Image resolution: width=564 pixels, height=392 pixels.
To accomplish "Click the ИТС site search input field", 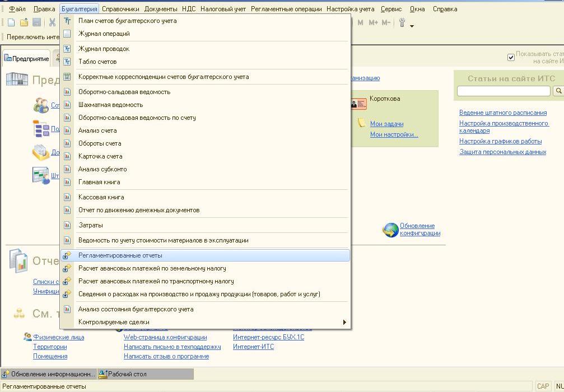I will tap(503, 91).
